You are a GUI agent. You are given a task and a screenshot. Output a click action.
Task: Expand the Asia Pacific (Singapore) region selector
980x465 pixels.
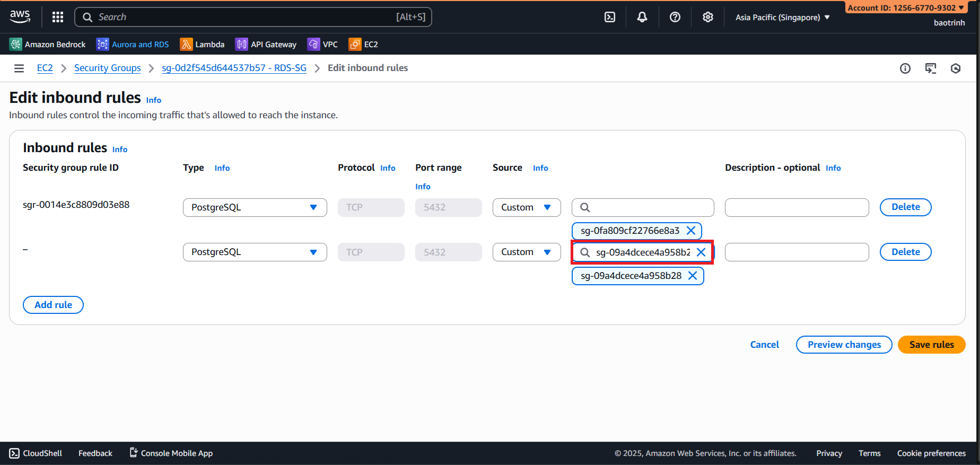point(782,17)
